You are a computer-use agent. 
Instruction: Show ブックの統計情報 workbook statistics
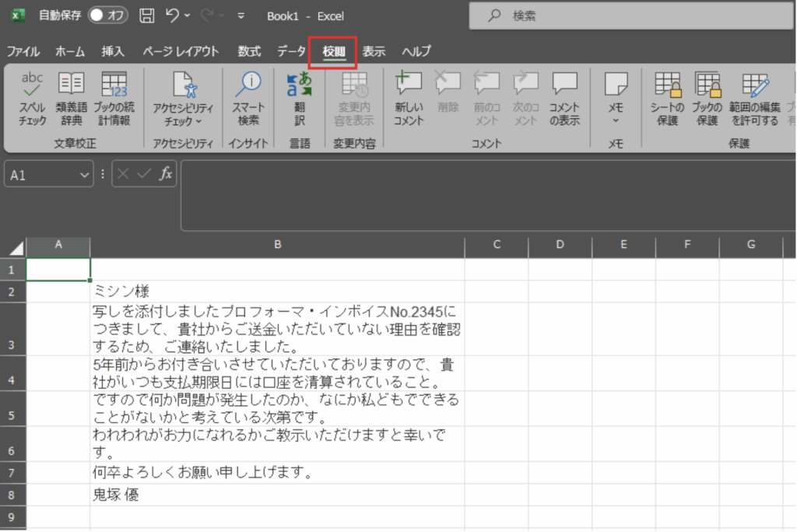[x=114, y=99]
